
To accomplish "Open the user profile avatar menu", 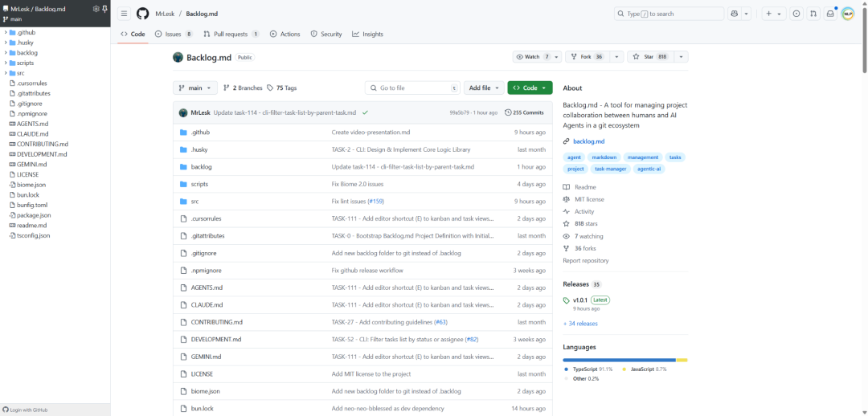I will [x=848, y=14].
